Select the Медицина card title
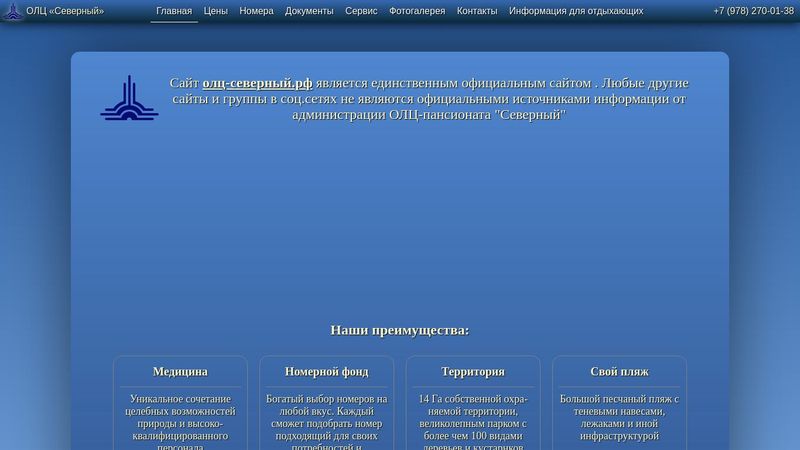 click(180, 372)
